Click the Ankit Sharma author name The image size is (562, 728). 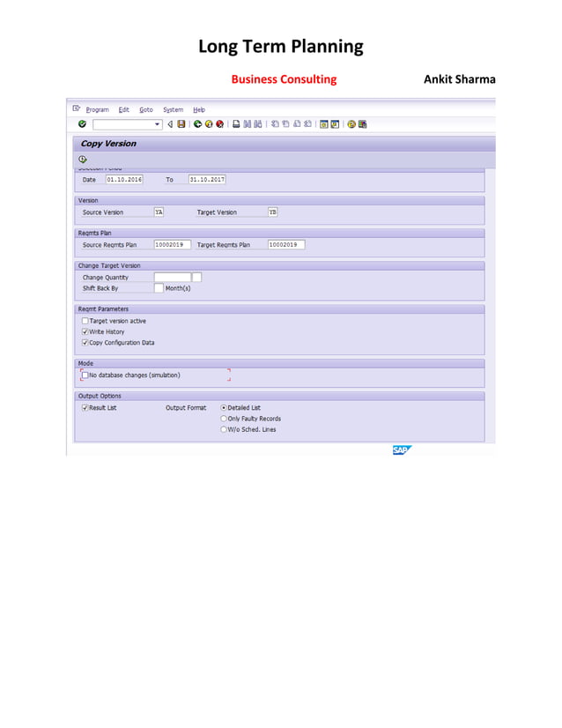460,79
